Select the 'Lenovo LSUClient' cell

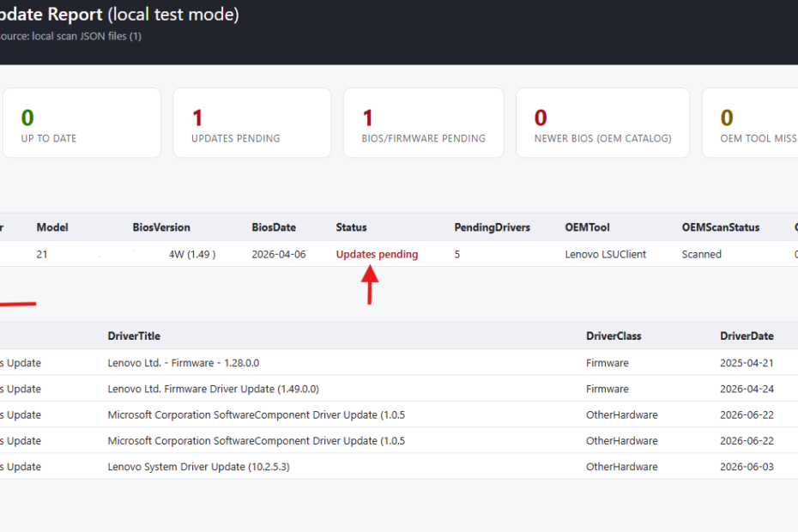coord(606,254)
